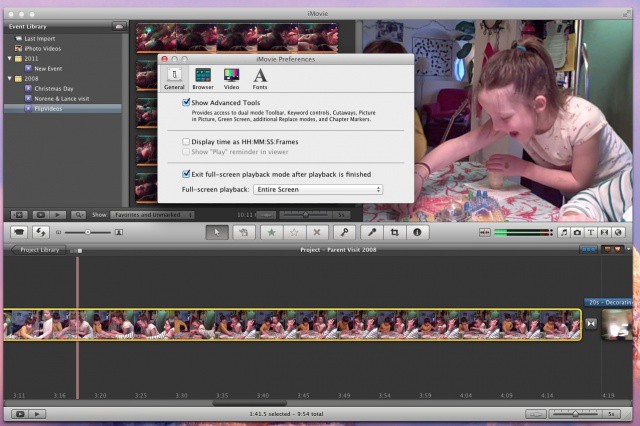Adjust the timeline thumbnail zoom slider
640x426 pixels.
click(x=574, y=413)
